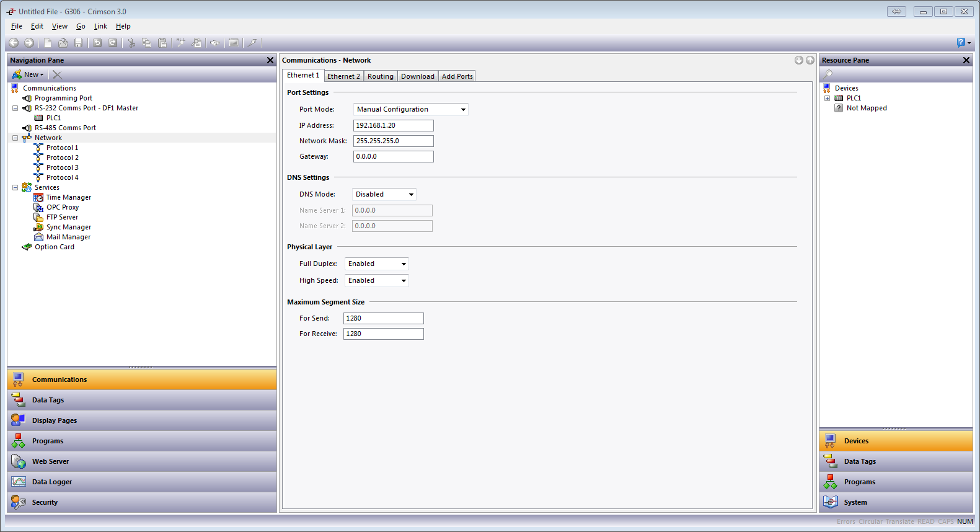Select the Ethernet 1 tab
Screen dimensions: 980x532
pos(303,75)
